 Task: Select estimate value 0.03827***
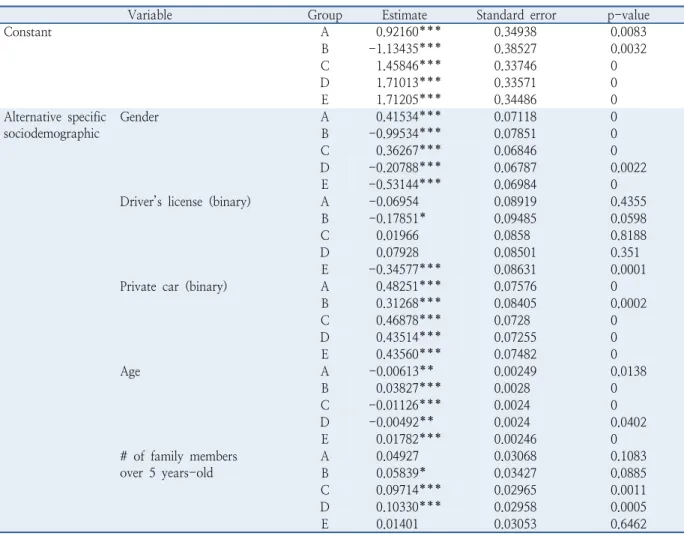click(x=408, y=389)
